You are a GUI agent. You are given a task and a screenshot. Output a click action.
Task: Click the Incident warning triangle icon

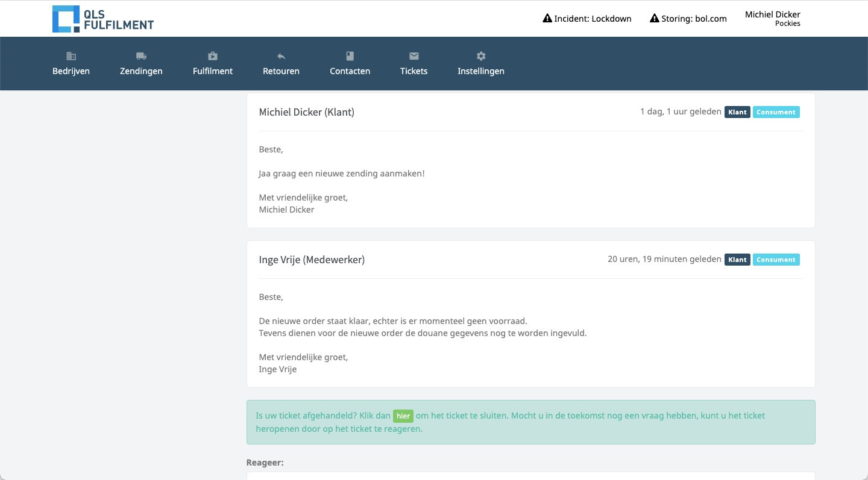[x=547, y=19]
